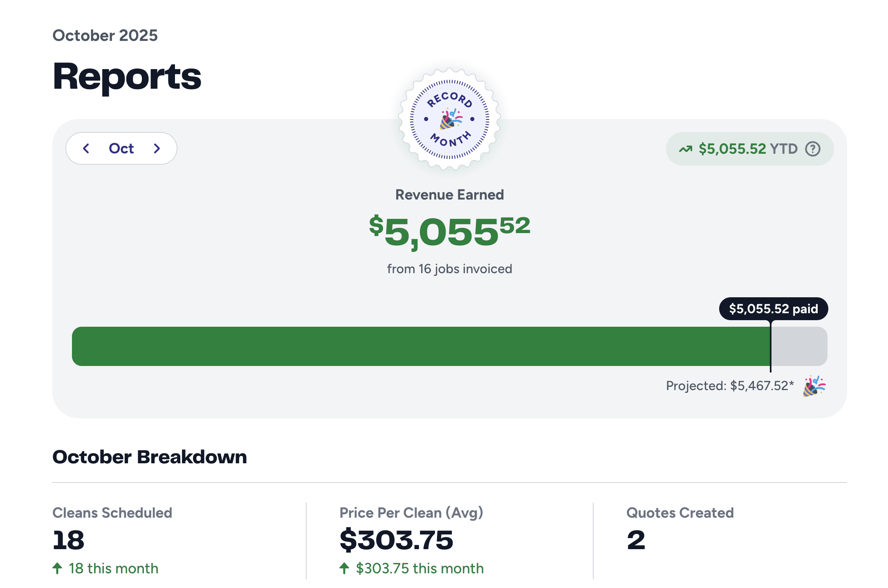Screen dimensions: 888x588
Task: Go to previous month with left chevron
Action: coord(86,148)
